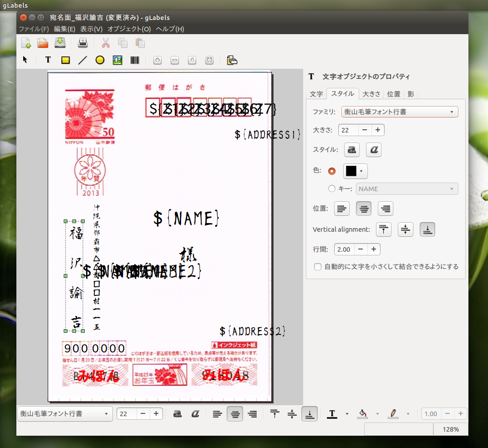Toggle bold style in properties panel

coord(352,149)
